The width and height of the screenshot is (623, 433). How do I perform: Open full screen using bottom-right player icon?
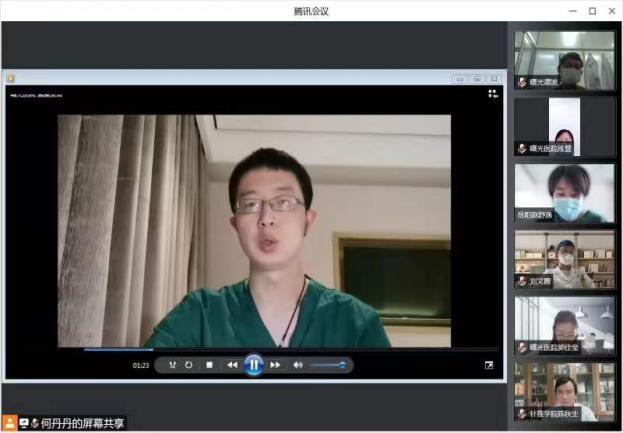489,365
